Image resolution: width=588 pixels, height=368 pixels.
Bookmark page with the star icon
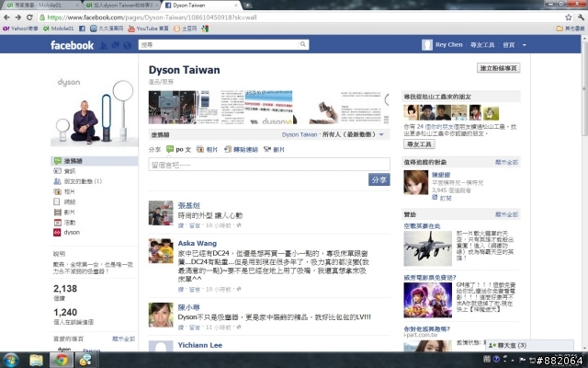pyautogui.click(x=569, y=17)
